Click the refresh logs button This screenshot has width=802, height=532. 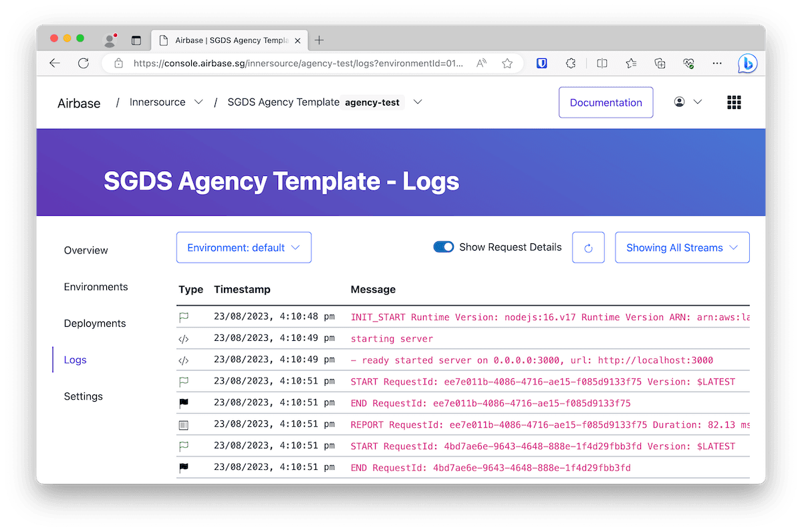588,248
